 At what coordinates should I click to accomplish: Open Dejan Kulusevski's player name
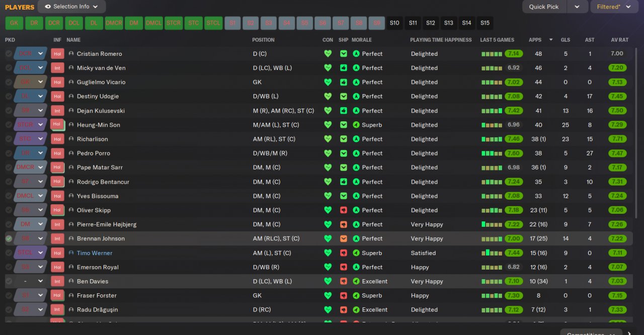pos(101,111)
